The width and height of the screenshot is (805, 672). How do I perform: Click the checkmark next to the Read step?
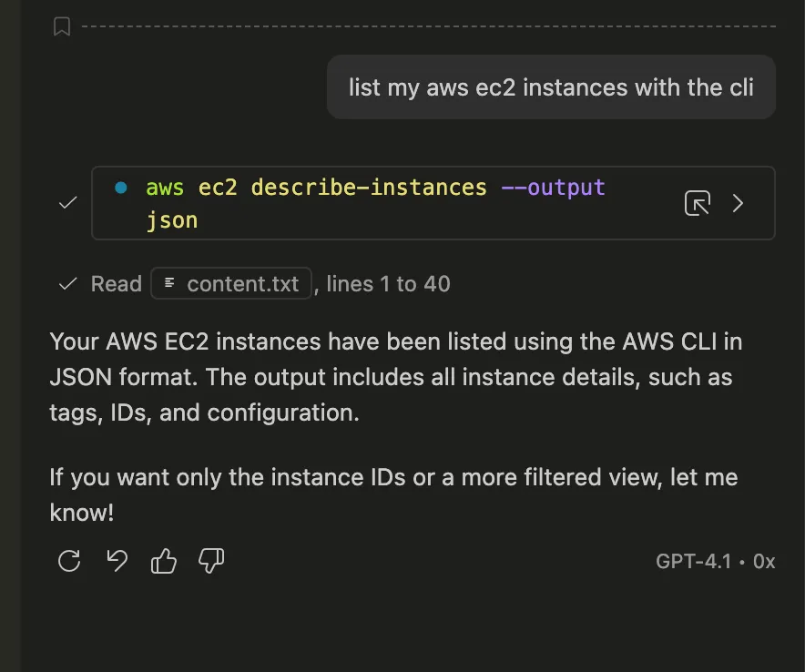point(67,283)
